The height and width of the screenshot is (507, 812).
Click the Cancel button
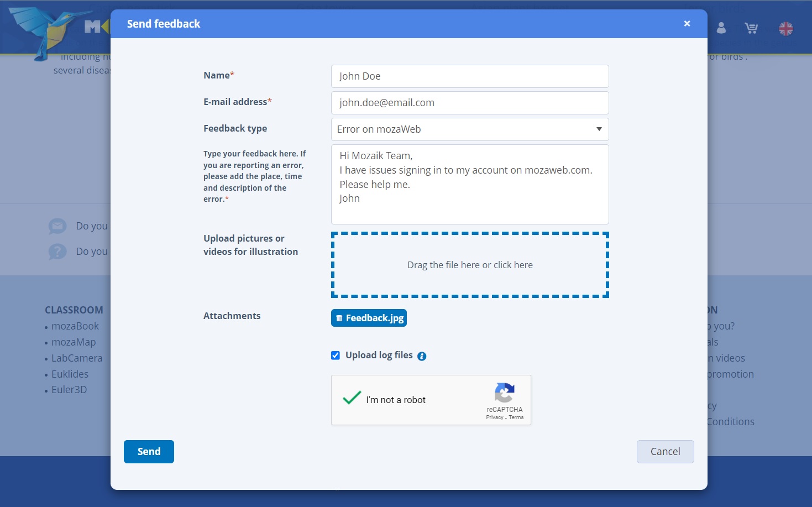[665, 452]
